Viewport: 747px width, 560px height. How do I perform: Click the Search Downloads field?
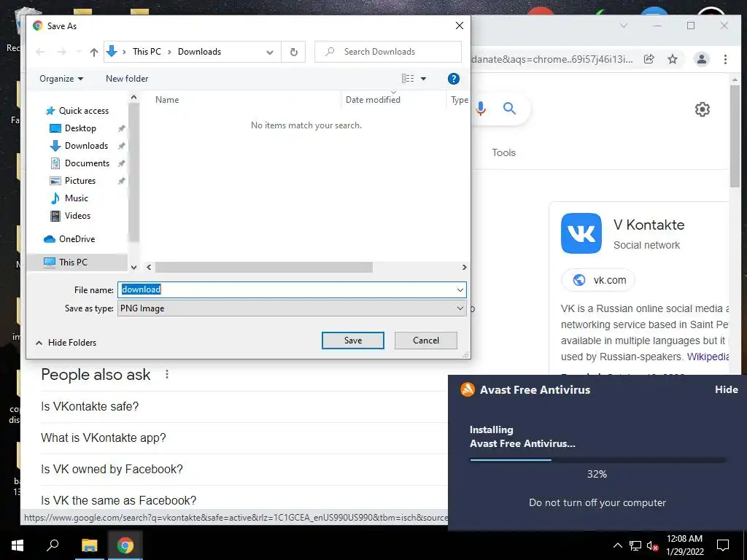pos(388,52)
